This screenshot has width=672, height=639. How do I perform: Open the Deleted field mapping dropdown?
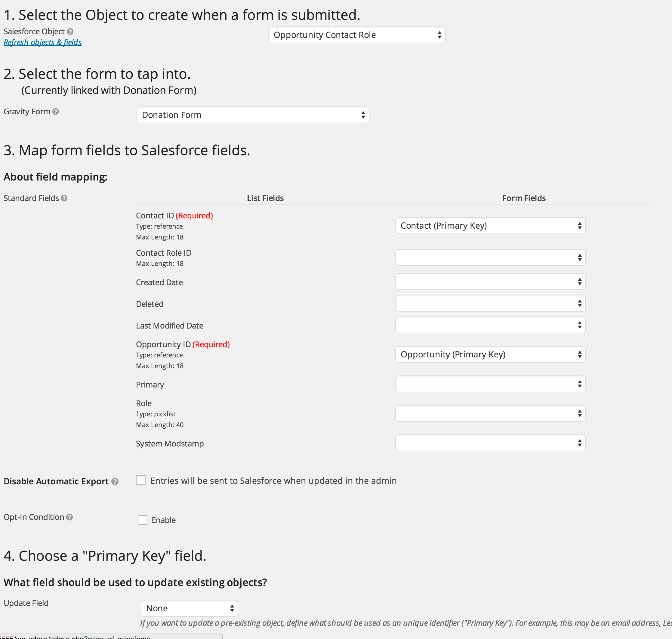[x=490, y=304]
